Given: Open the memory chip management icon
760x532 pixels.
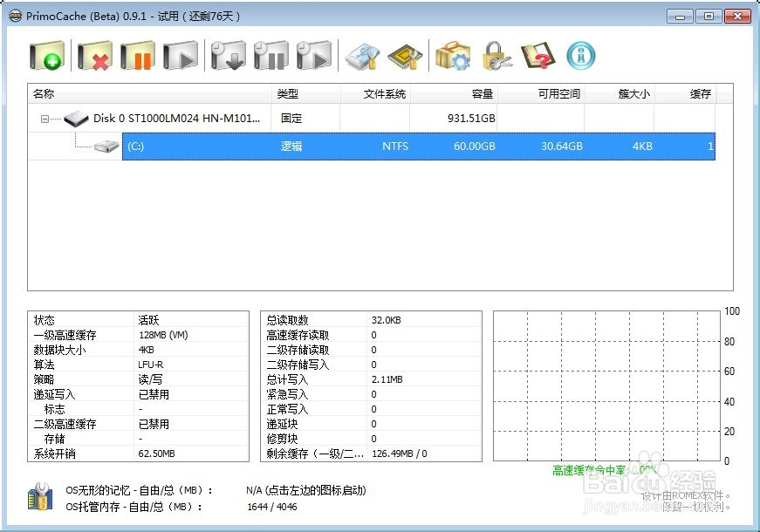Looking at the screenshot, I should [x=405, y=56].
